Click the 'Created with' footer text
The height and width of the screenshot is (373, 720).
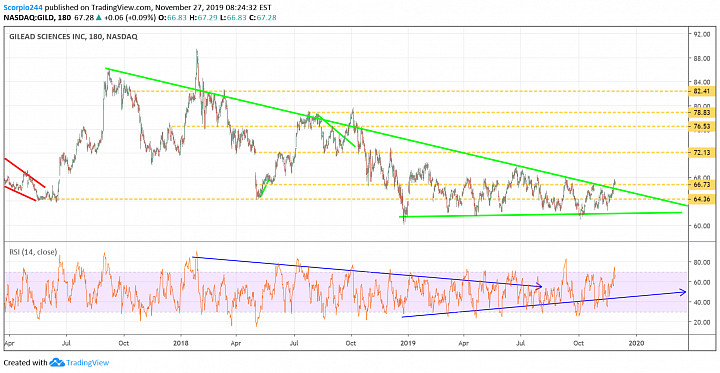pyautogui.click(x=25, y=362)
